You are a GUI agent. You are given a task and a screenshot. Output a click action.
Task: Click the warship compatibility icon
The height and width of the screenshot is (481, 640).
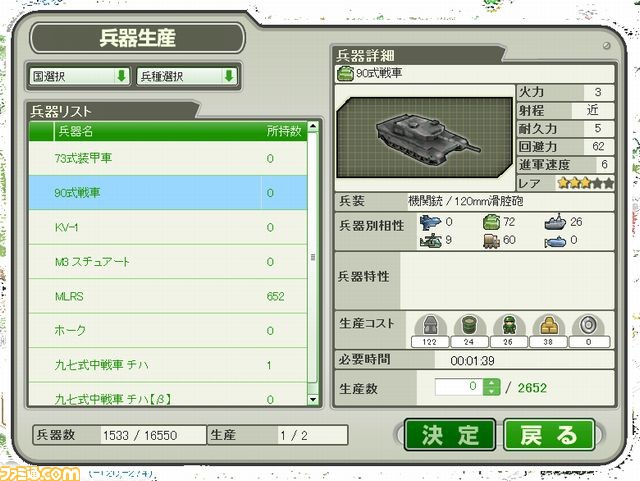555,222
